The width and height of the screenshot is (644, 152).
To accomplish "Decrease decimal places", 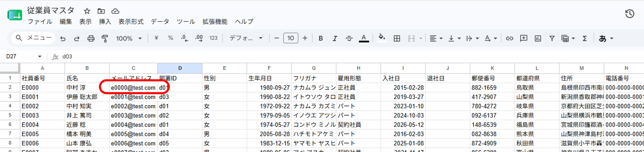I will (x=185, y=38).
